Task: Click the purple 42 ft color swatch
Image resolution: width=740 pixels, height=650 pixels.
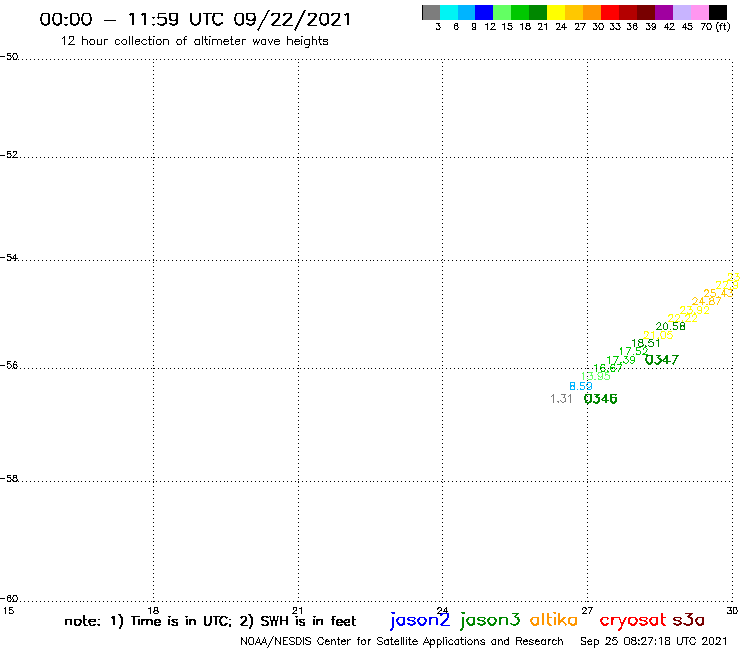Action: 664,12
